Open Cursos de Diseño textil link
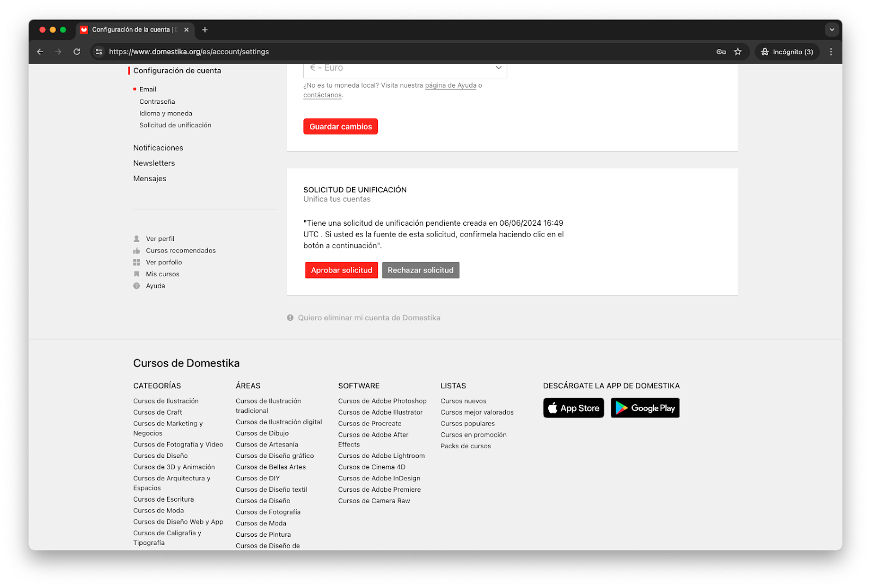Viewport: 871px width, 588px height. coord(271,490)
